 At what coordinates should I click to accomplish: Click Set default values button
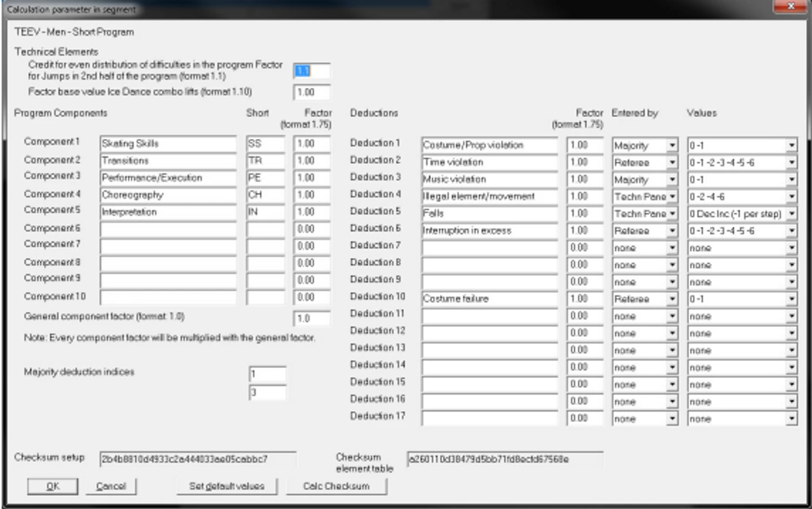click(226, 486)
